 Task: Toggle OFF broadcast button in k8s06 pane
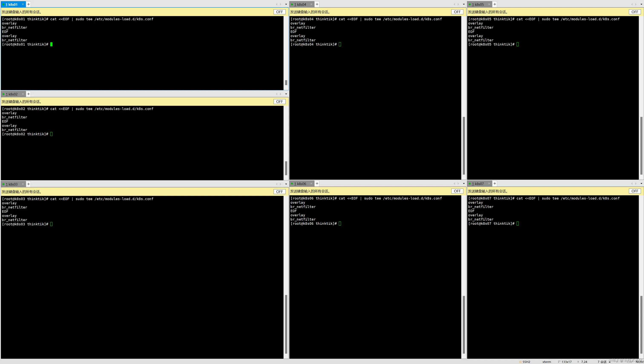coord(457,191)
